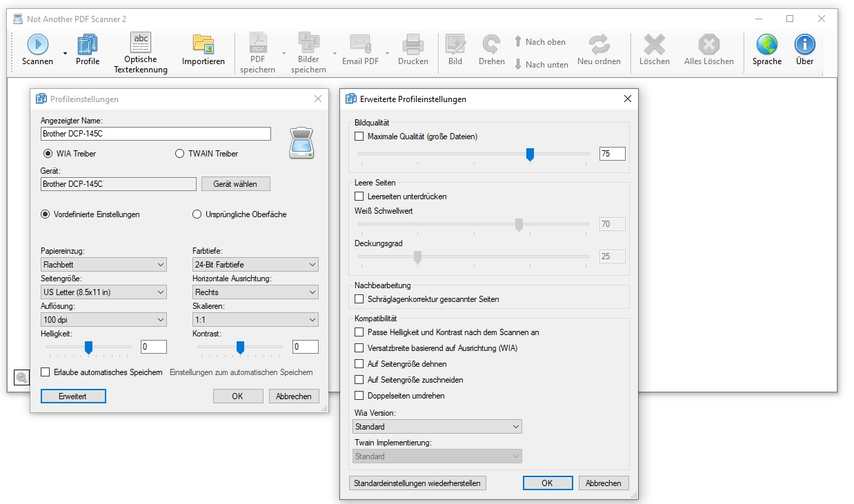Open the Scannen dropdown arrow
The image size is (854, 504).
[65, 52]
